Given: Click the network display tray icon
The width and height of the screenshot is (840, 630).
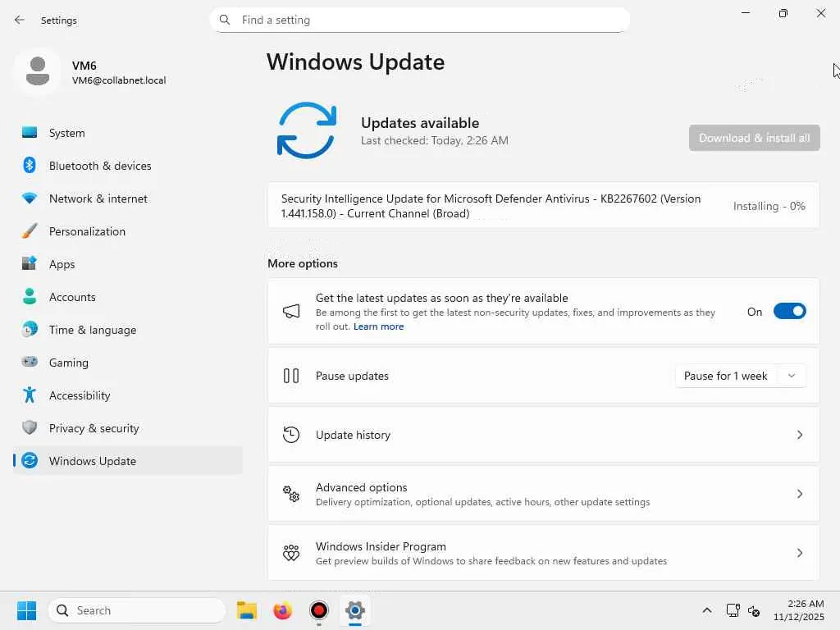Looking at the screenshot, I should (733, 610).
